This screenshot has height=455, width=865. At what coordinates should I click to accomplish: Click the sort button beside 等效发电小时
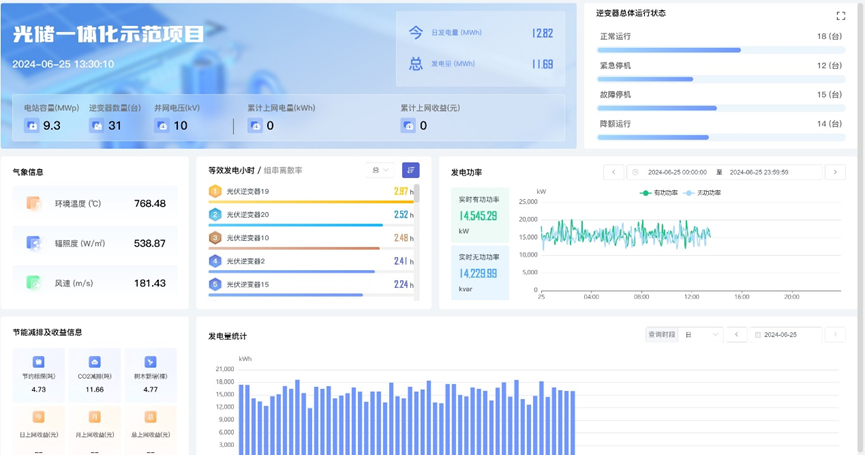(x=410, y=171)
